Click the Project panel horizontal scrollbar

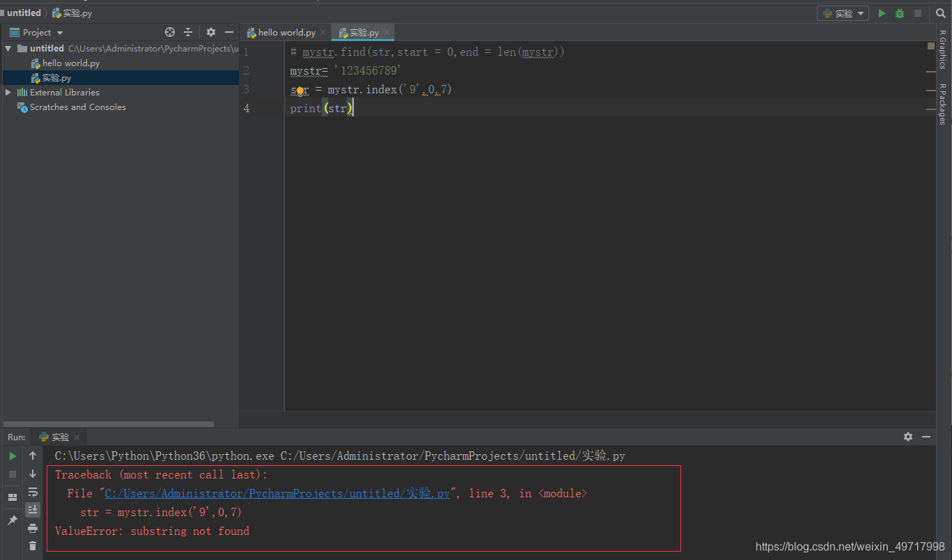(x=109, y=423)
